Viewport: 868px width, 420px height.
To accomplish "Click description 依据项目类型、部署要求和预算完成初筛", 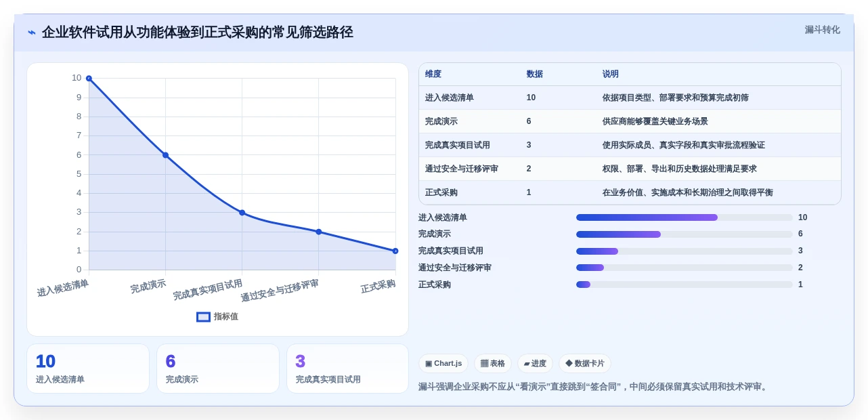I will pyautogui.click(x=676, y=98).
